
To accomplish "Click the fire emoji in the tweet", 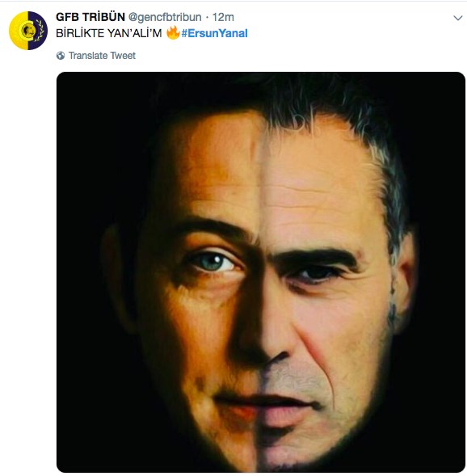I will pyautogui.click(x=173, y=32).
